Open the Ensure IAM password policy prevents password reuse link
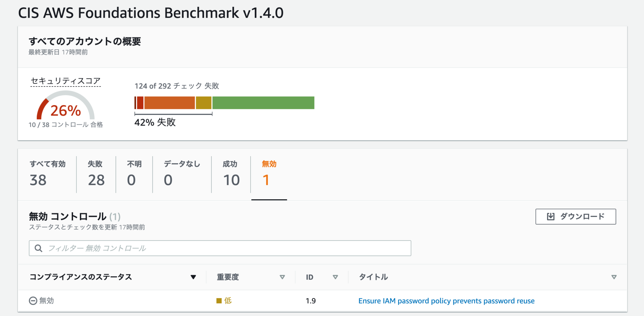The width and height of the screenshot is (644, 316). click(x=447, y=301)
